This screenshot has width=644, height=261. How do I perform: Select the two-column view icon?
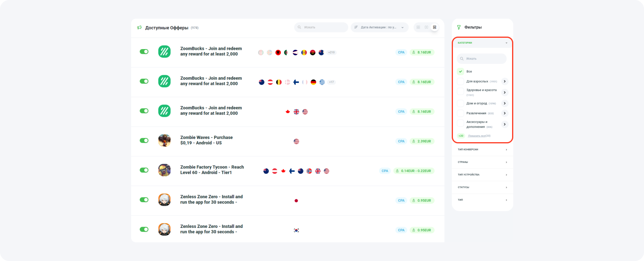[426, 27]
